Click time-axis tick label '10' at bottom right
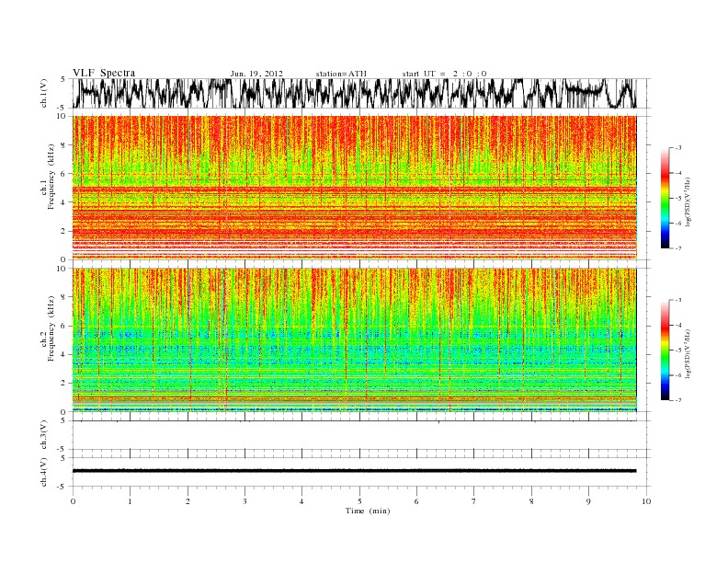The width and height of the screenshot is (728, 563). (x=646, y=501)
